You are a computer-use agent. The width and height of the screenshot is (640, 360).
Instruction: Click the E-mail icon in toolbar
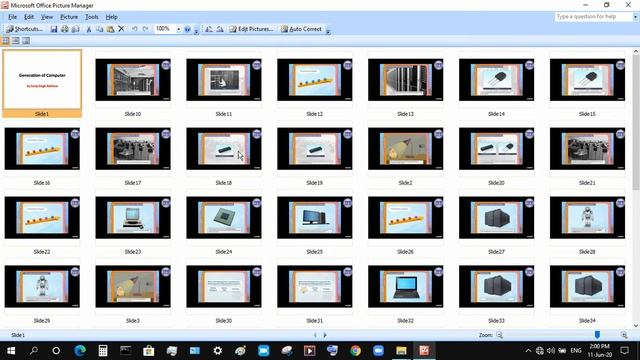point(76,29)
